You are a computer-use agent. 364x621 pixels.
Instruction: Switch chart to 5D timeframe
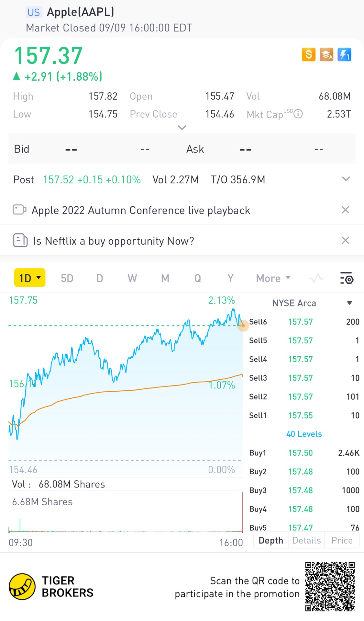click(67, 278)
